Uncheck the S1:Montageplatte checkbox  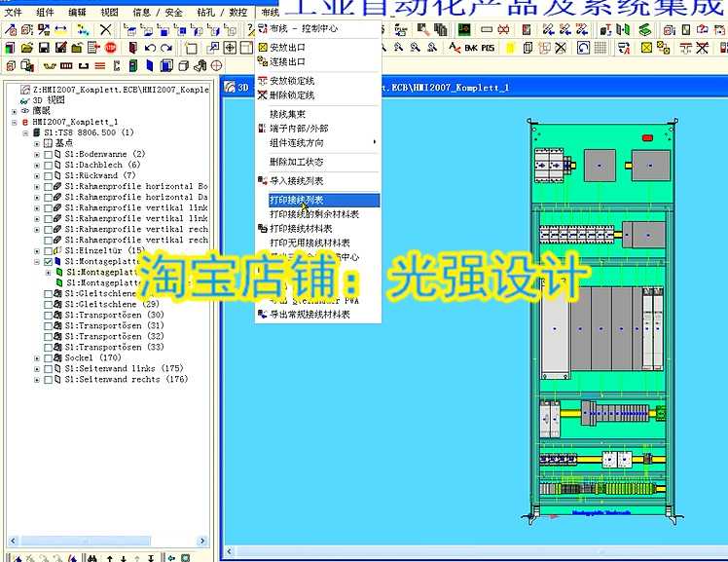coord(49,261)
